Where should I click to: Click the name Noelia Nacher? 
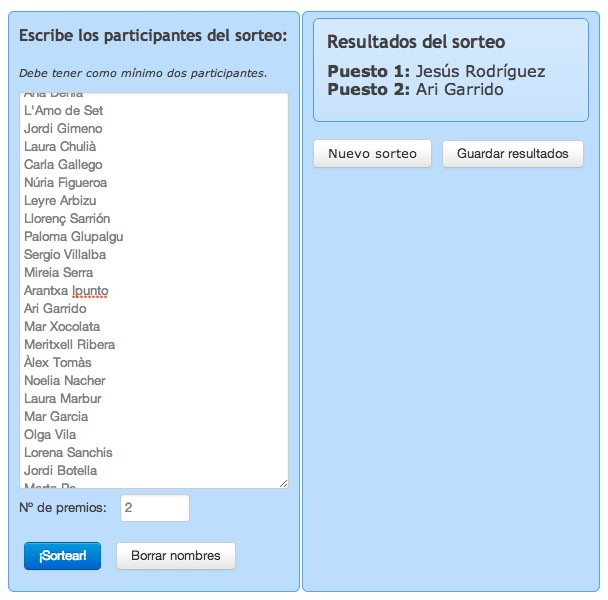65,380
